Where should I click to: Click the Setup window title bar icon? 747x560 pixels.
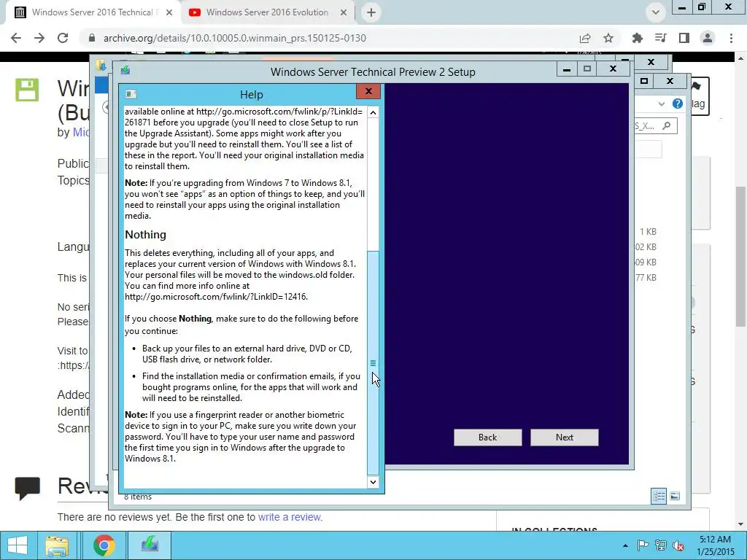(x=125, y=71)
